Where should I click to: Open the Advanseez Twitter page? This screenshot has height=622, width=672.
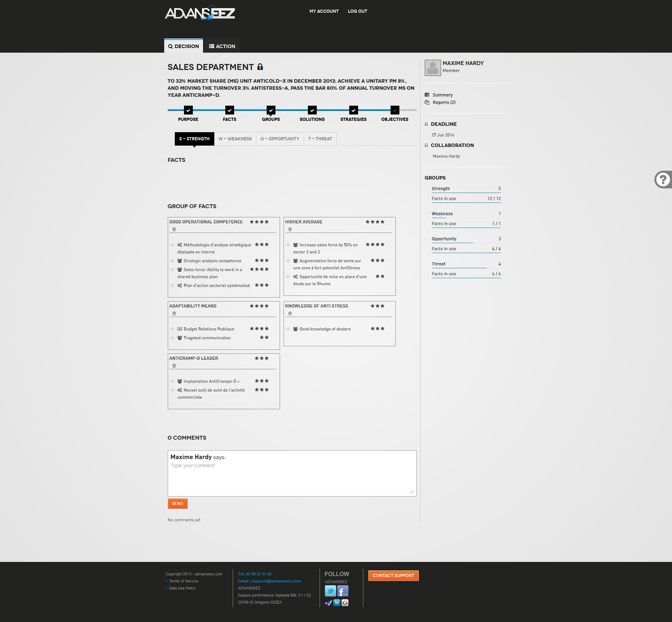(331, 591)
